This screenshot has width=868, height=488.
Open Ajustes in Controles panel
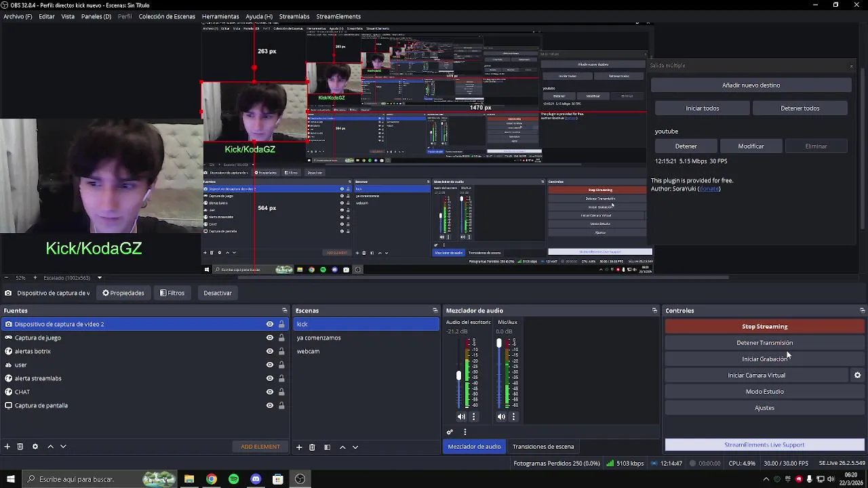coord(765,408)
